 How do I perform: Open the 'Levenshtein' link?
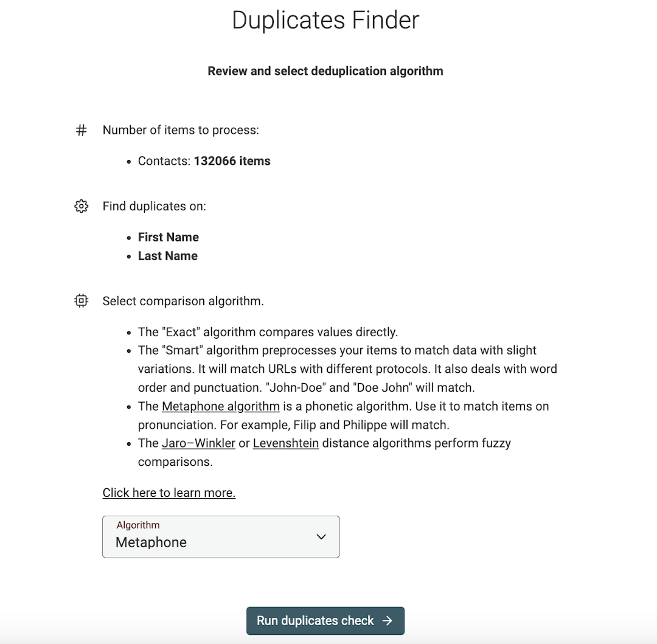[x=286, y=443]
